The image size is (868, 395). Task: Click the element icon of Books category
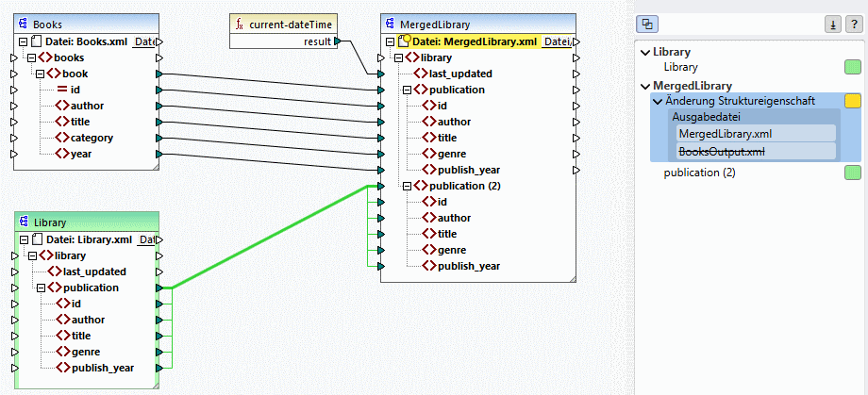pos(62,138)
